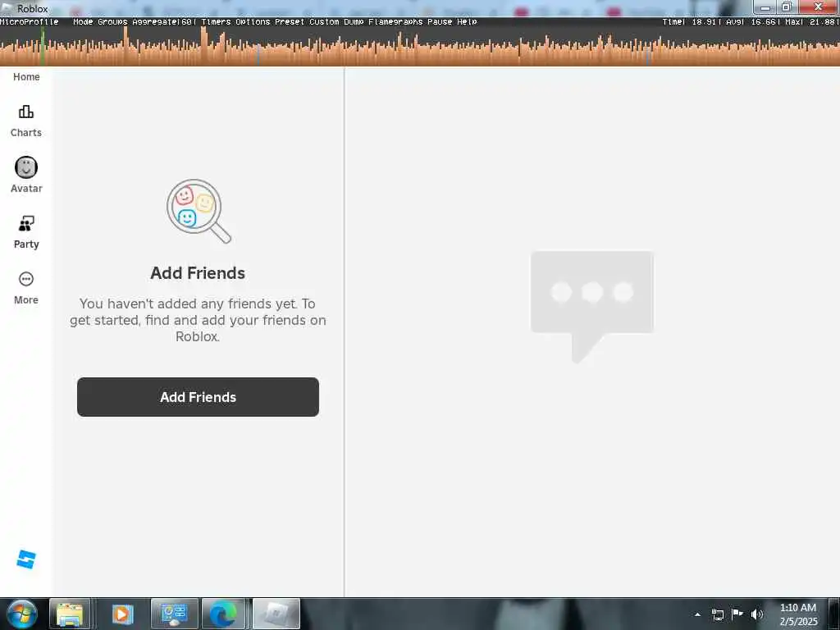840x630 pixels.
Task: Open the Avatar editor from sidebar
Action: pyautogui.click(x=25, y=175)
